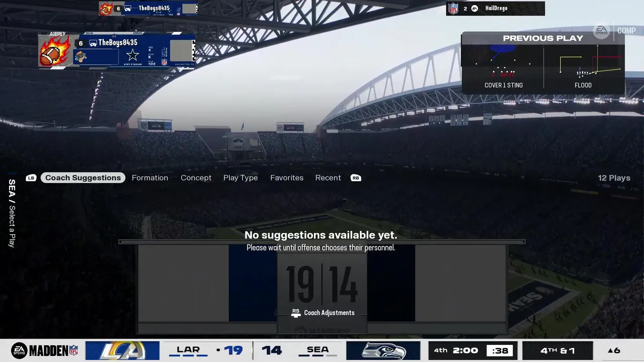Select the Coach Suggestions tab
The width and height of the screenshot is (644, 362).
coord(83,178)
